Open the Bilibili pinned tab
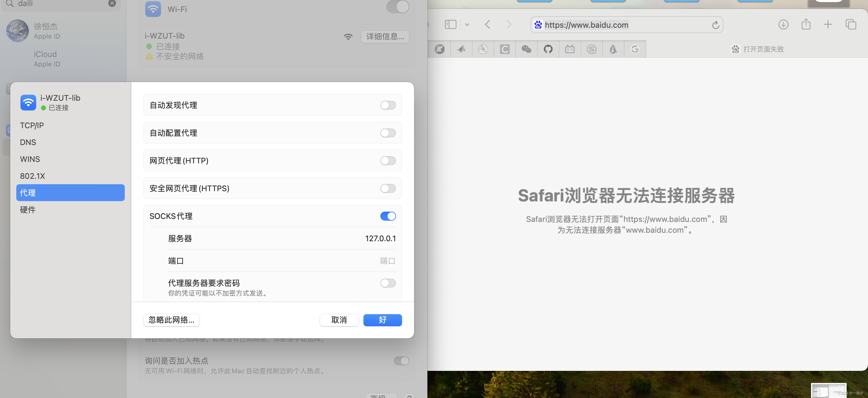The height and width of the screenshot is (398, 868). (569, 49)
